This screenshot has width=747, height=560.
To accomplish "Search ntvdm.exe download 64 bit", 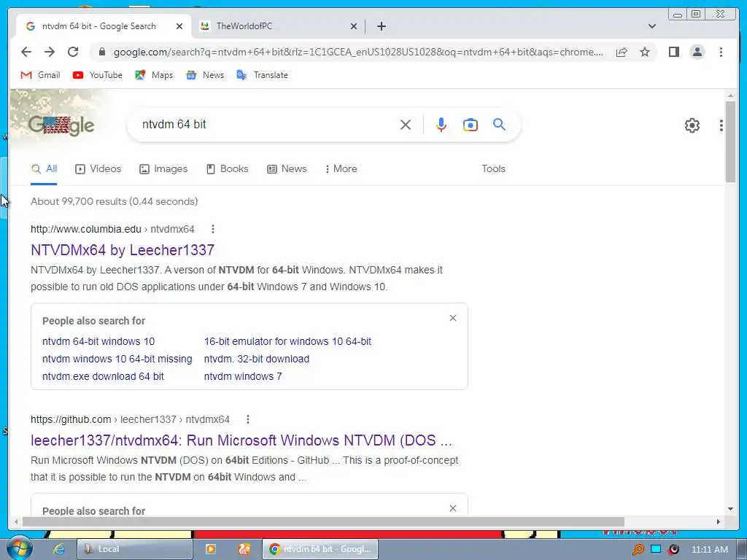I will coord(103,376).
